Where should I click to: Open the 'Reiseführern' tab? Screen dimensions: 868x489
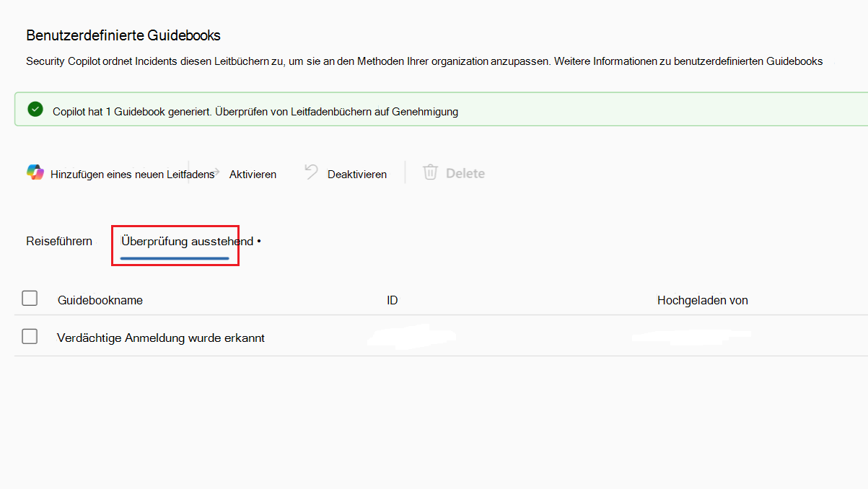pos(58,241)
